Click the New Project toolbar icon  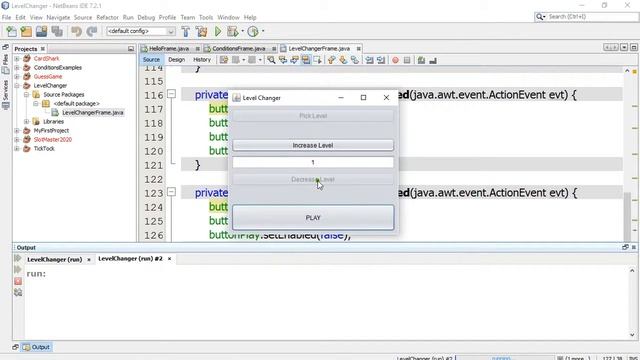click(x=26, y=31)
